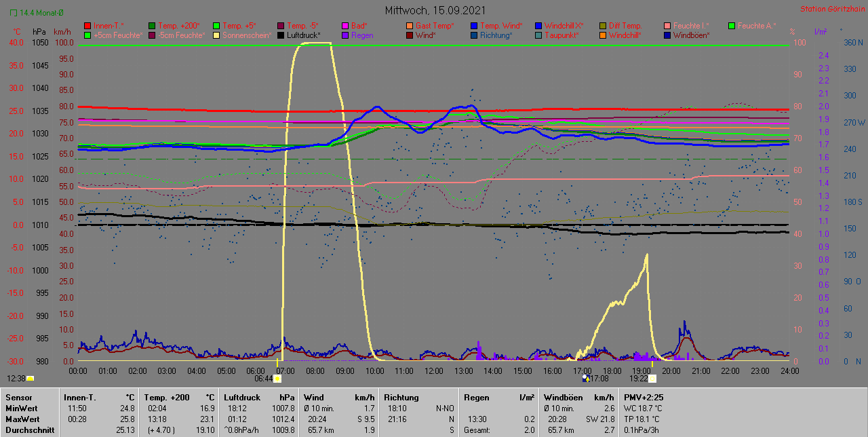Click the Sensor row header
The width and height of the screenshot is (868, 437).
[x=18, y=398]
